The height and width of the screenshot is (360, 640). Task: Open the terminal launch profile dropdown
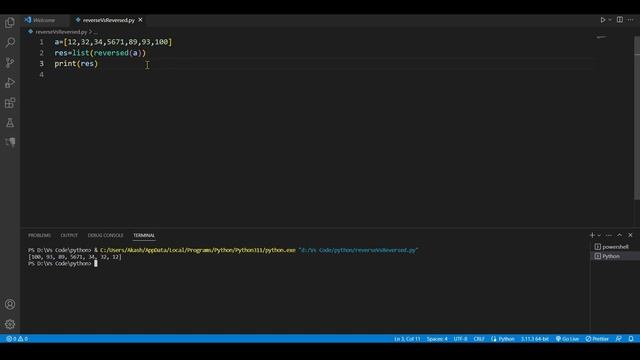pos(599,235)
